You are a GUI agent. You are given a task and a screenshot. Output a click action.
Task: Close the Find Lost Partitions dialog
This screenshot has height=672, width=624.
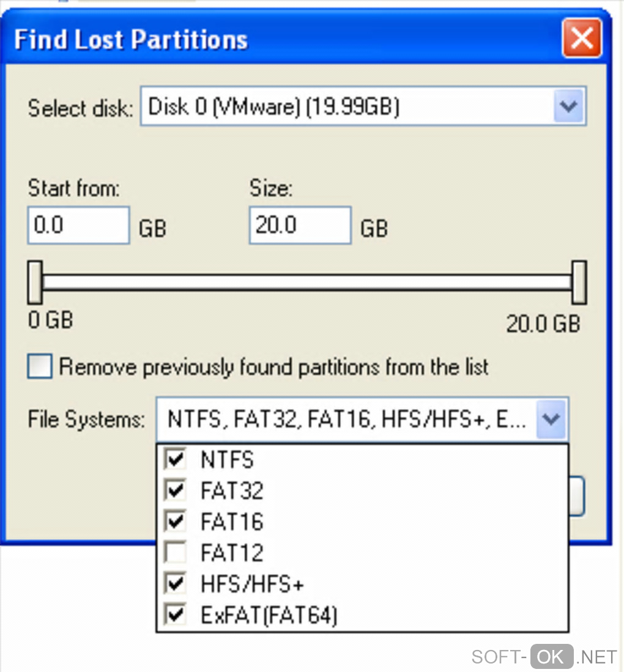point(581,40)
